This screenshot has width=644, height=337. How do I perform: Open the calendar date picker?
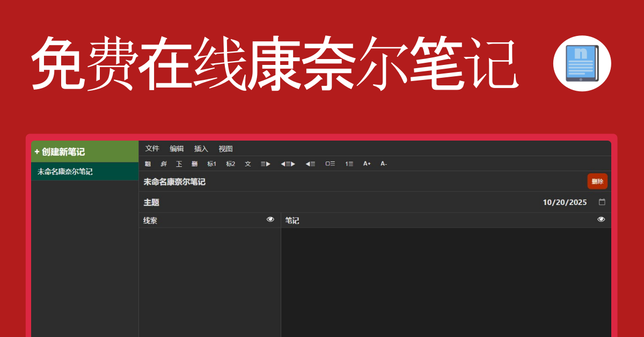coord(602,202)
